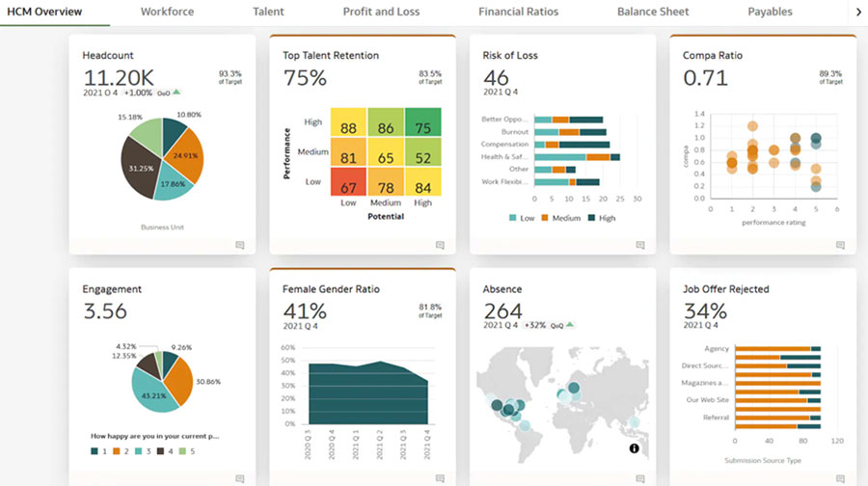868x486 pixels.
Task: Open comments on Top Talent Retention card
Action: (x=440, y=246)
